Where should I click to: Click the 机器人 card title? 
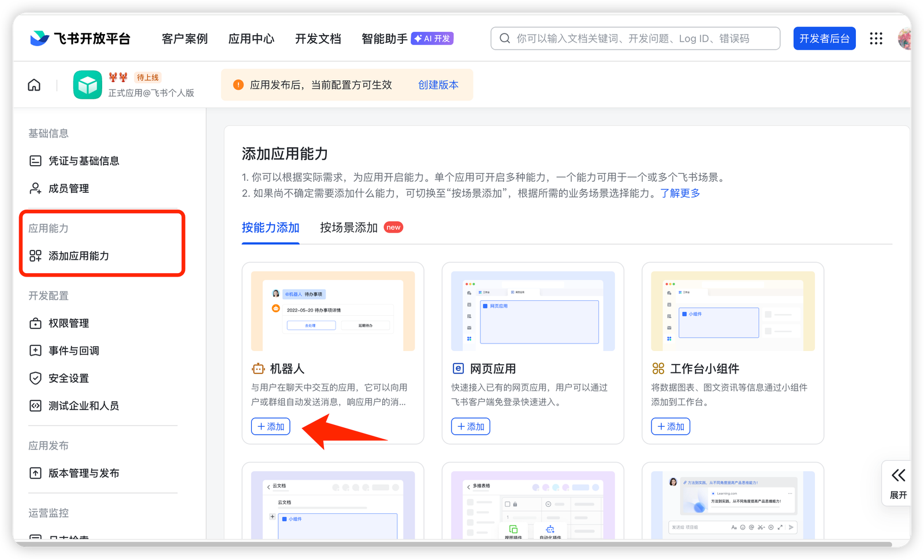287,368
